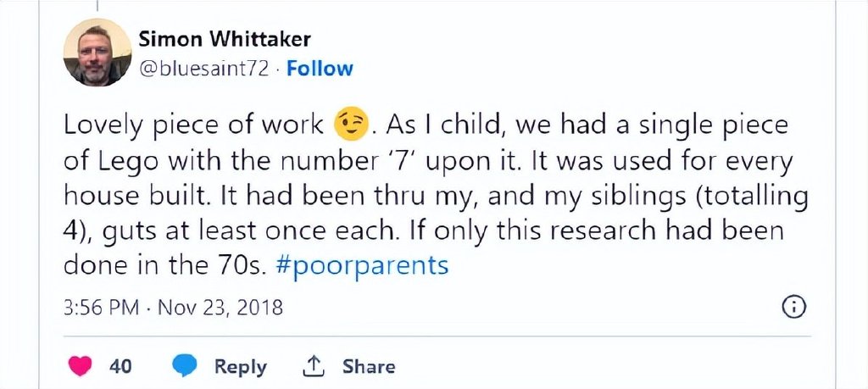Click the winking face emoji
The width and height of the screenshot is (868, 389).
coord(353,125)
